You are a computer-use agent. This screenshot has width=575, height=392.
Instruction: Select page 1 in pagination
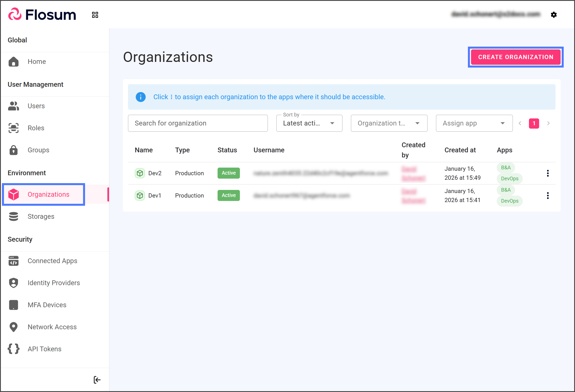pos(534,123)
